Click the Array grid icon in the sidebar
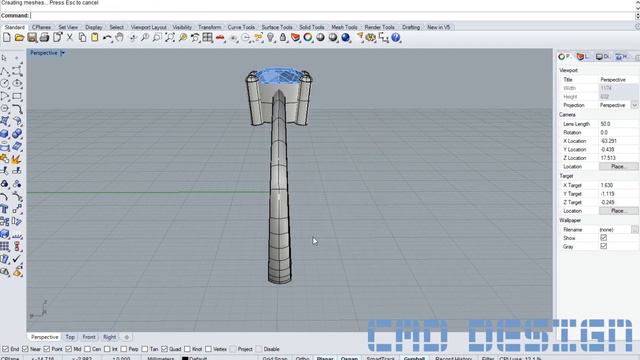The image size is (640, 360). (4, 247)
